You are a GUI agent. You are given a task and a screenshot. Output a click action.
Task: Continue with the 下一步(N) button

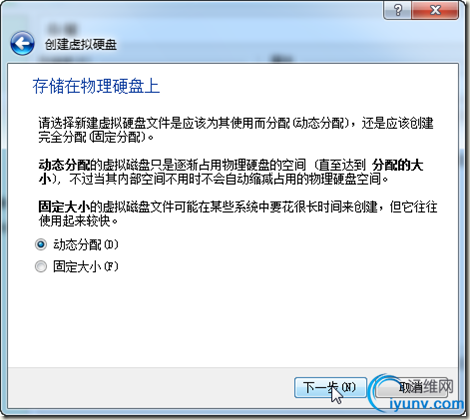coord(330,387)
